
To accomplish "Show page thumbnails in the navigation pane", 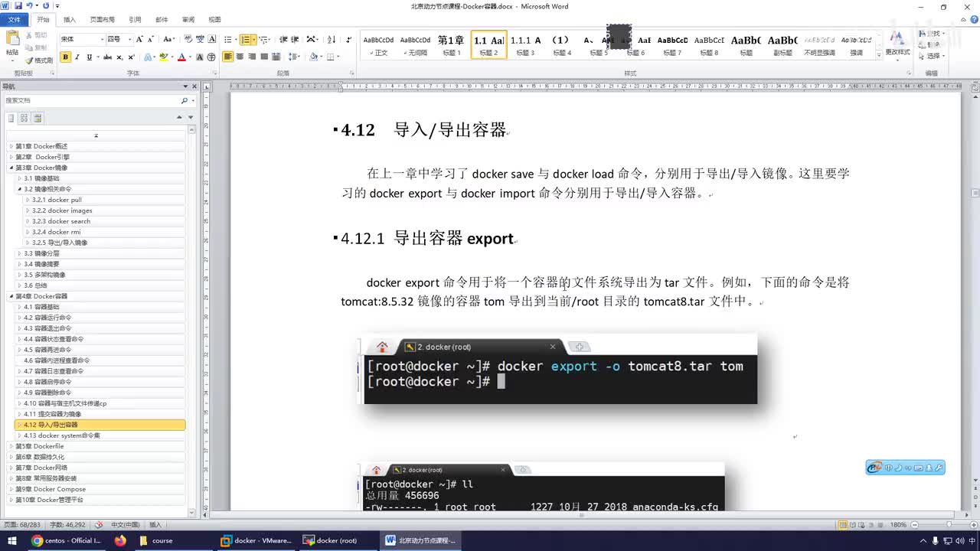I will (x=24, y=118).
